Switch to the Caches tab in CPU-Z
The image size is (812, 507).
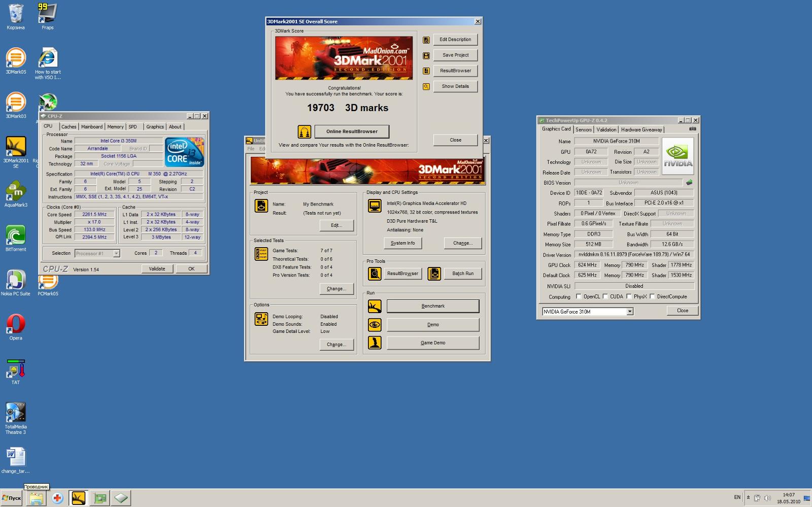pos(69,127)
